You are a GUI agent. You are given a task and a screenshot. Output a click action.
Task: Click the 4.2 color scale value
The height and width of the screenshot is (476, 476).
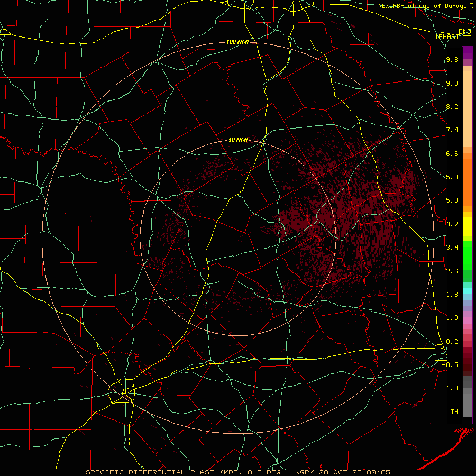(x=452, y=224)
